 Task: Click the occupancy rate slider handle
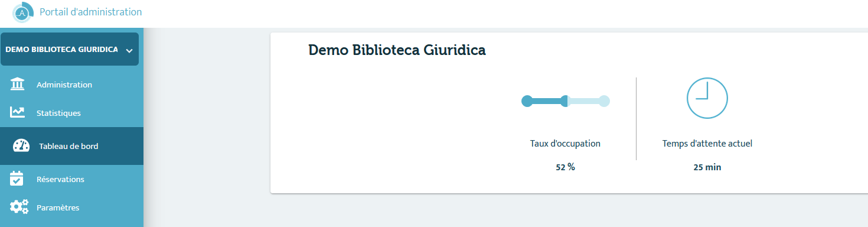(565, 101)
